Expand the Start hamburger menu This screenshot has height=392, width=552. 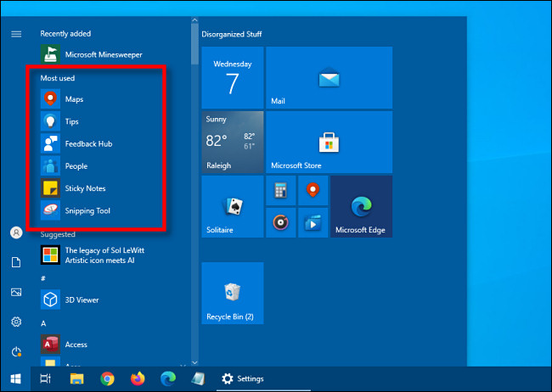pyautogui.click(x=16, y=34)
